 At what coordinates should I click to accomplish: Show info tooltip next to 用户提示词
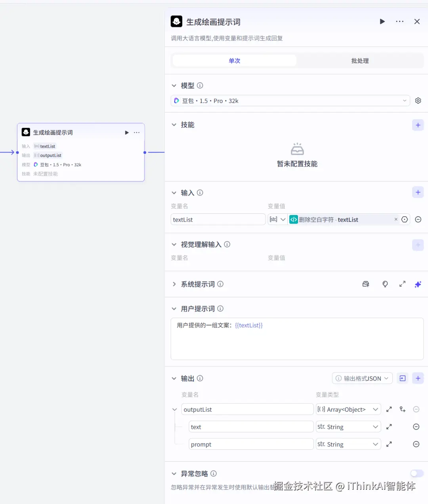point(220,309)
